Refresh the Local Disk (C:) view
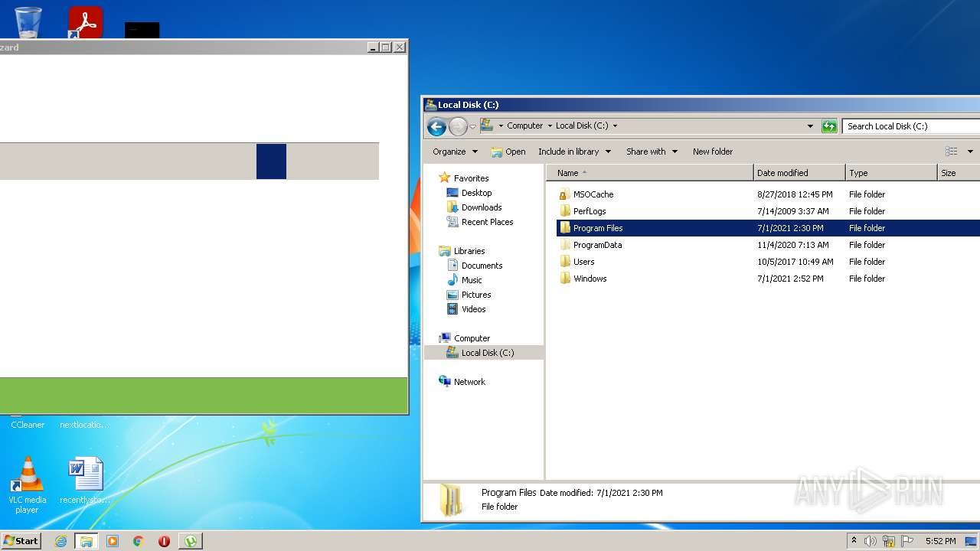The height and width of the screenshot is (551, 980). [x=829, y=126]
